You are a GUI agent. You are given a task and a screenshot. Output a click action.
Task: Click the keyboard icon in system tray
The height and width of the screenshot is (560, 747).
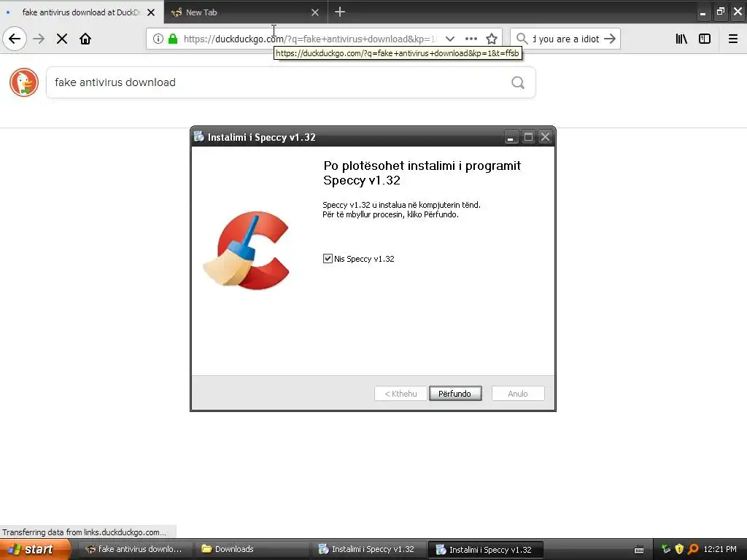tap(639, 550)
